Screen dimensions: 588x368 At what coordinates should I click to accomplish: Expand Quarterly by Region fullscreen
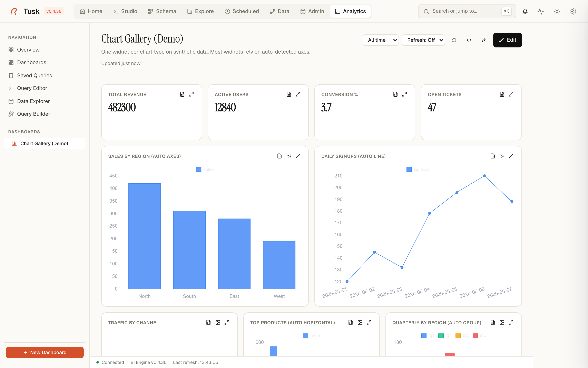(511, 322)
